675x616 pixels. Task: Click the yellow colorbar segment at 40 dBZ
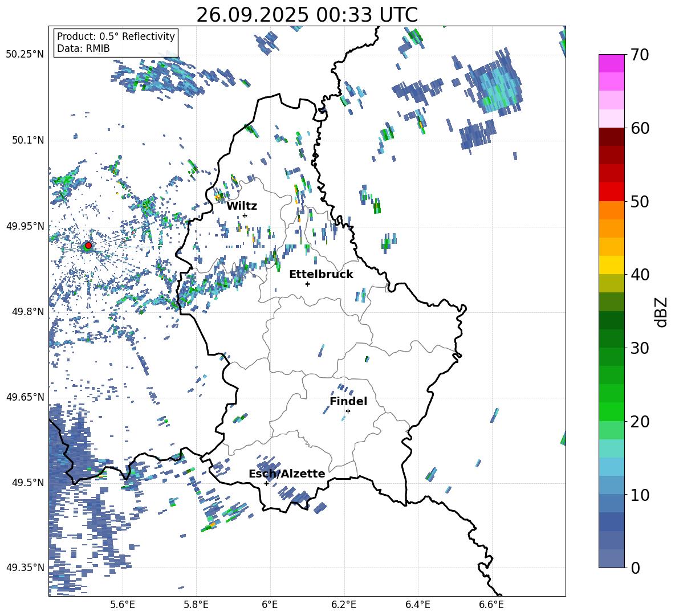pyautogui.click(x=612, y=265)
